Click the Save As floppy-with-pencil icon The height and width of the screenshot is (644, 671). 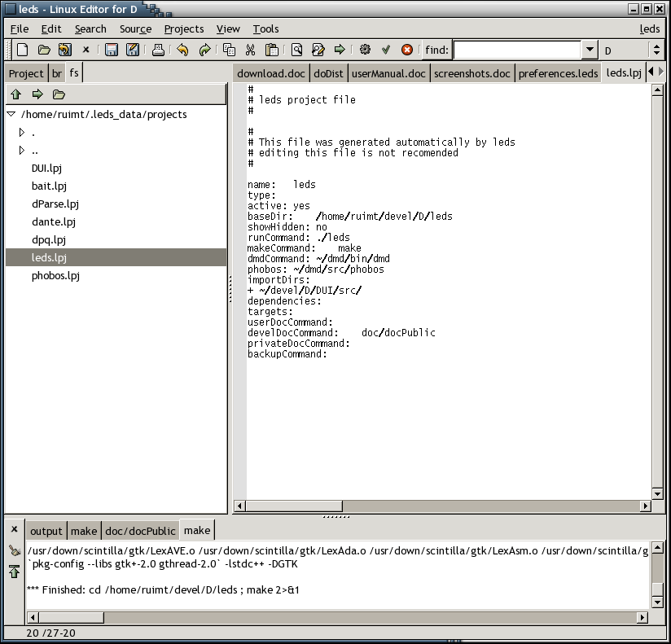pyautogui.click(x=133, y=50)
